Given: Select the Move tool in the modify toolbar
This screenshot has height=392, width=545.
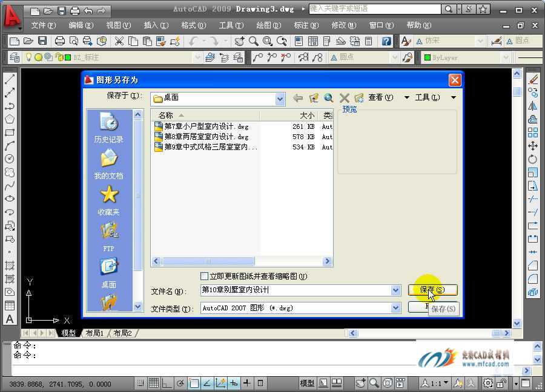Looking at the screenshot, I should pos(532,146).
